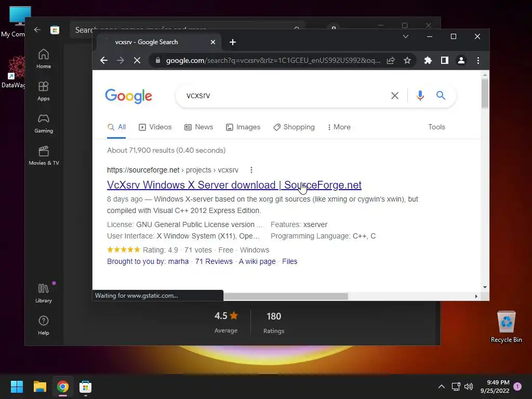The width and height of the screenshot is (532, 399).
Task: Switch to Shopping results tab
Action: pos(294,127)
